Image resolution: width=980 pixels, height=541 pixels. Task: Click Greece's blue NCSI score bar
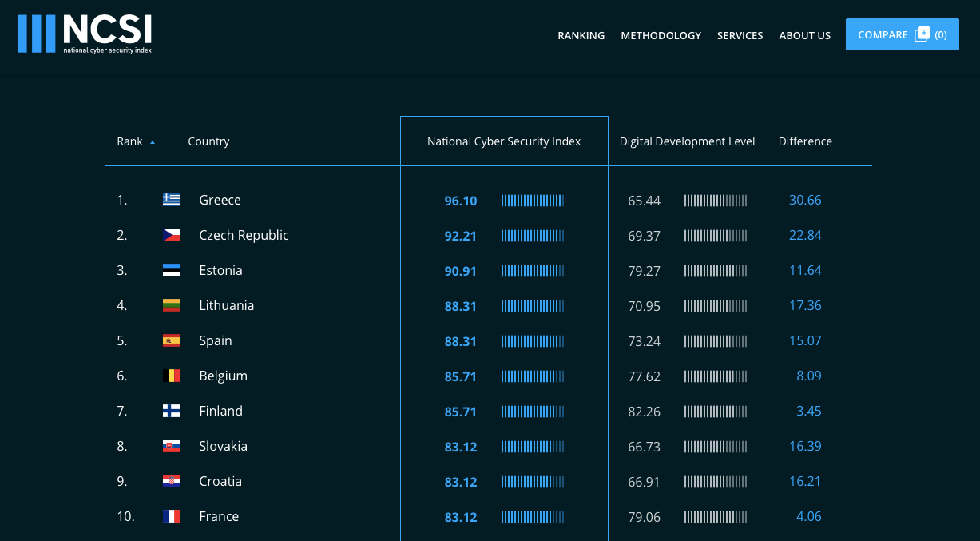pos(533,201)
